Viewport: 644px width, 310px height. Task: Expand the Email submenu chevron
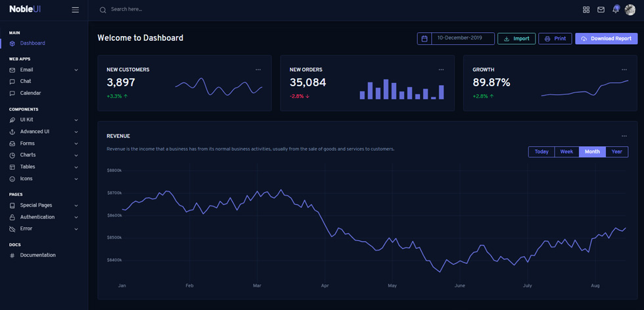76,70
